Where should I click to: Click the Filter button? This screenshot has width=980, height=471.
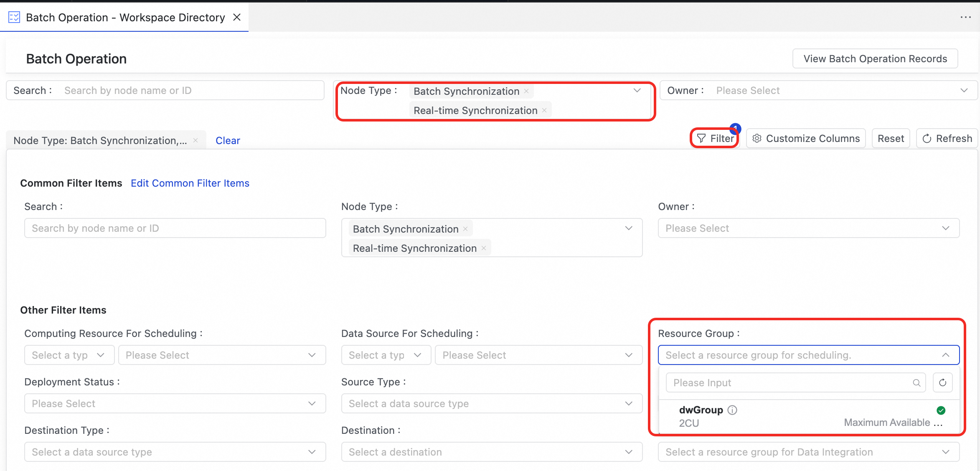pyautogui.click(x=715, y=139)
